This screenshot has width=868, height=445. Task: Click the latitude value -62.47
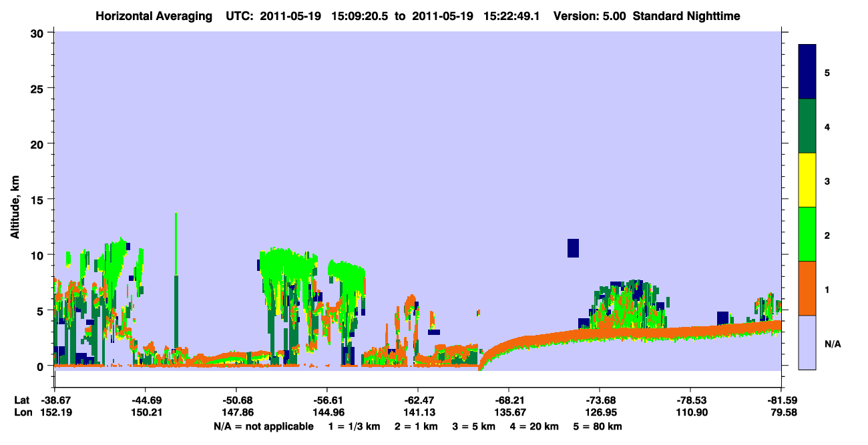(417, 400)
